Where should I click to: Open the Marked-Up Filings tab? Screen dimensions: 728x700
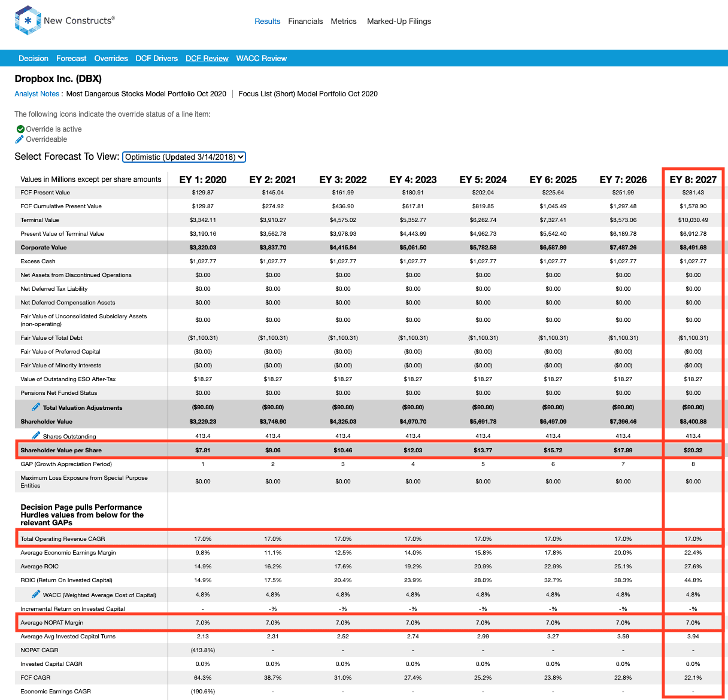pyautogui.click(x=399, y=22)
